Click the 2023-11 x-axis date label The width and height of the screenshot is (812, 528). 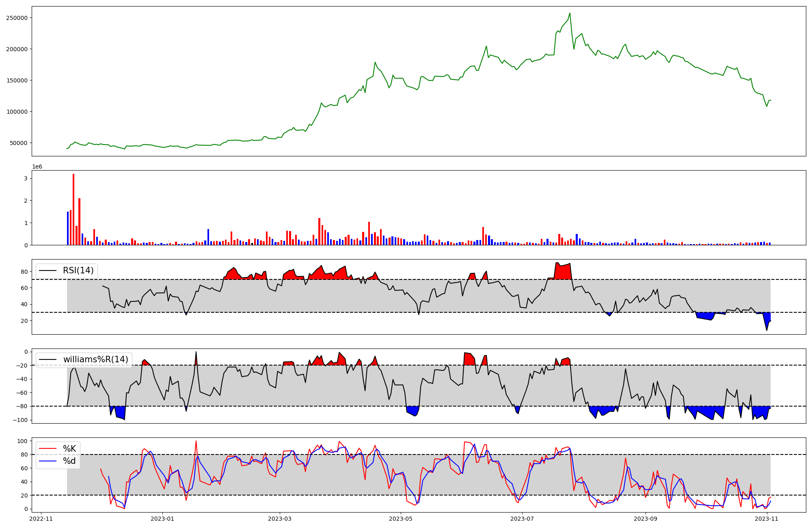[x=767, y=518]
